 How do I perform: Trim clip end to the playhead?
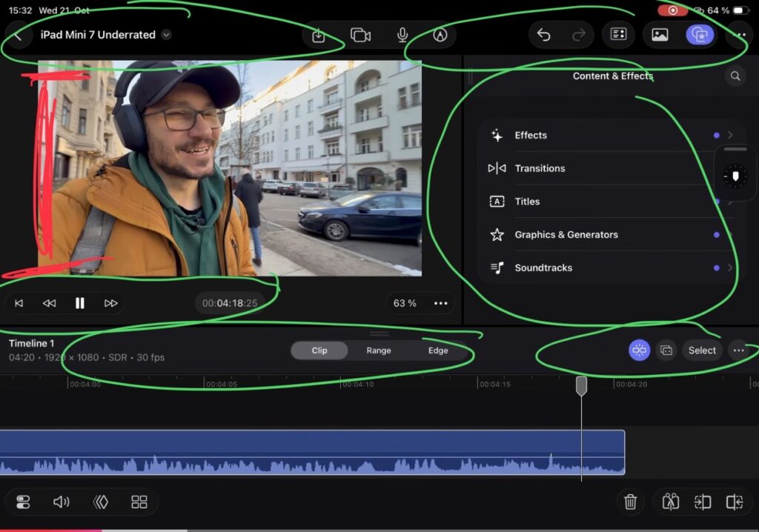[x=735, y=502]
